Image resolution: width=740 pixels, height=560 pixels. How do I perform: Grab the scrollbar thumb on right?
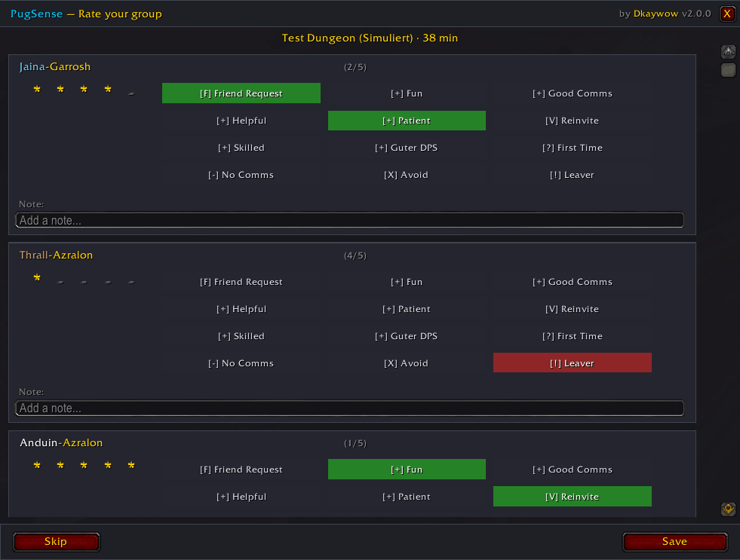click(x=728, y=70)
